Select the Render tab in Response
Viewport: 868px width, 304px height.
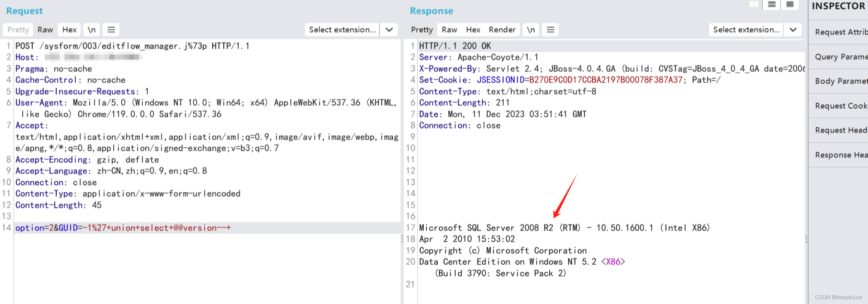tap(502, 30)
